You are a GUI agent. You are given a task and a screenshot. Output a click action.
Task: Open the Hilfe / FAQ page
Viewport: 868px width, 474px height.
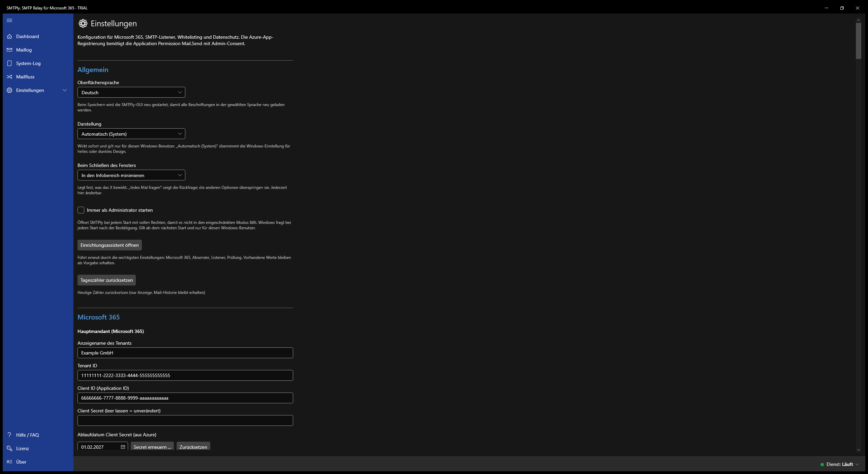click(x=38, y=435)
